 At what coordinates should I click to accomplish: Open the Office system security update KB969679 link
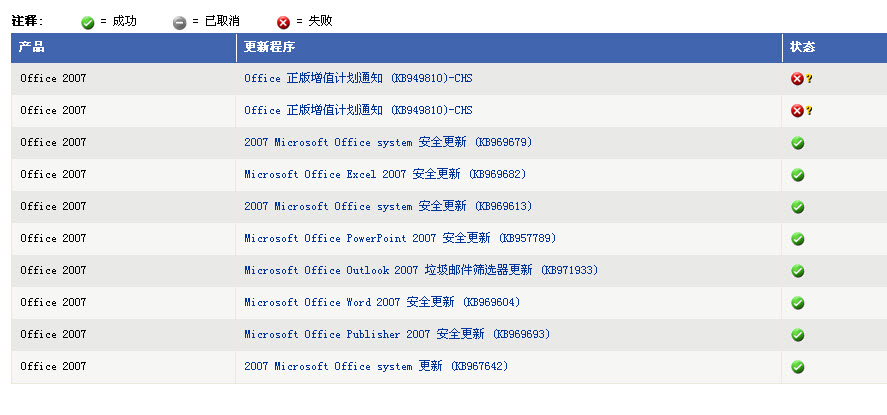pos(388,142)
